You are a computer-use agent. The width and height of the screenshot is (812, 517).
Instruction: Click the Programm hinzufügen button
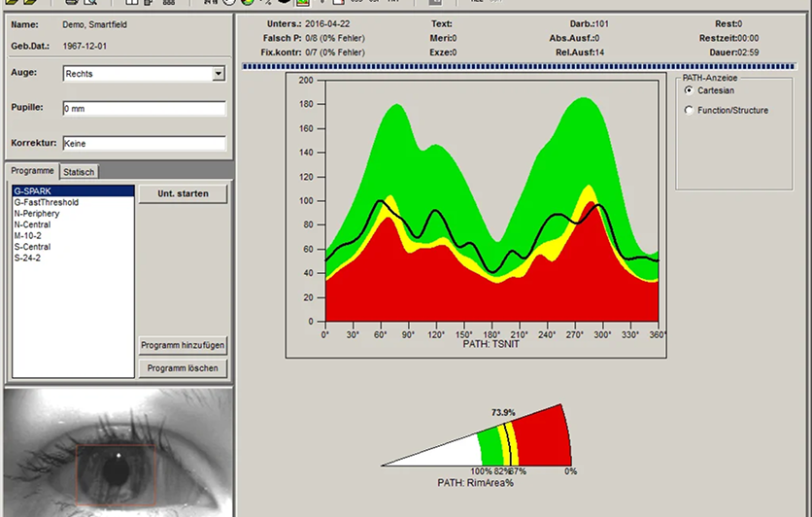click(x=183, y=345)
